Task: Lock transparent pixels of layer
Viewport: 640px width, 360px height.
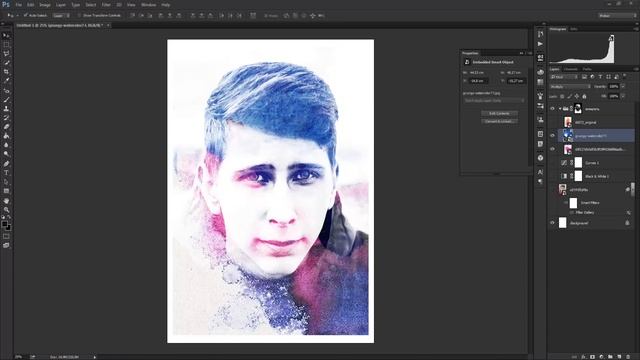Action: tap(562, 96)
